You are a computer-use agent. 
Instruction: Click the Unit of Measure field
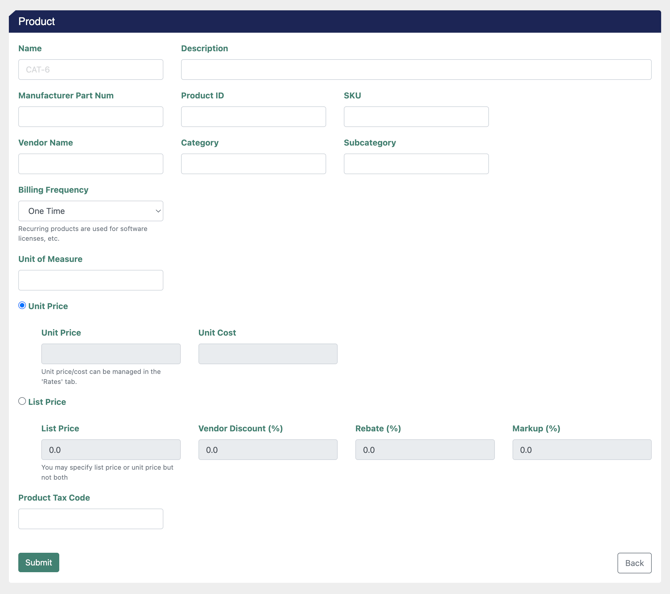click(x=90, y=280)
